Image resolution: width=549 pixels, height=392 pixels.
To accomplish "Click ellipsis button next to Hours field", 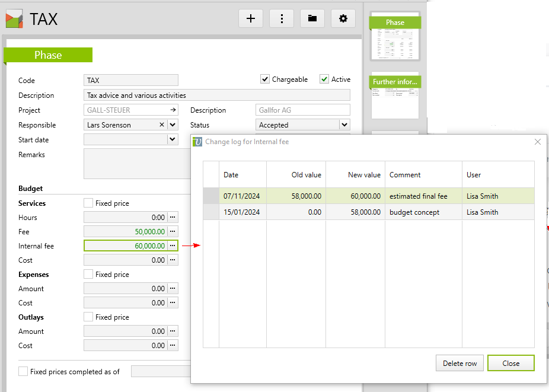I will tap(173, 218).
